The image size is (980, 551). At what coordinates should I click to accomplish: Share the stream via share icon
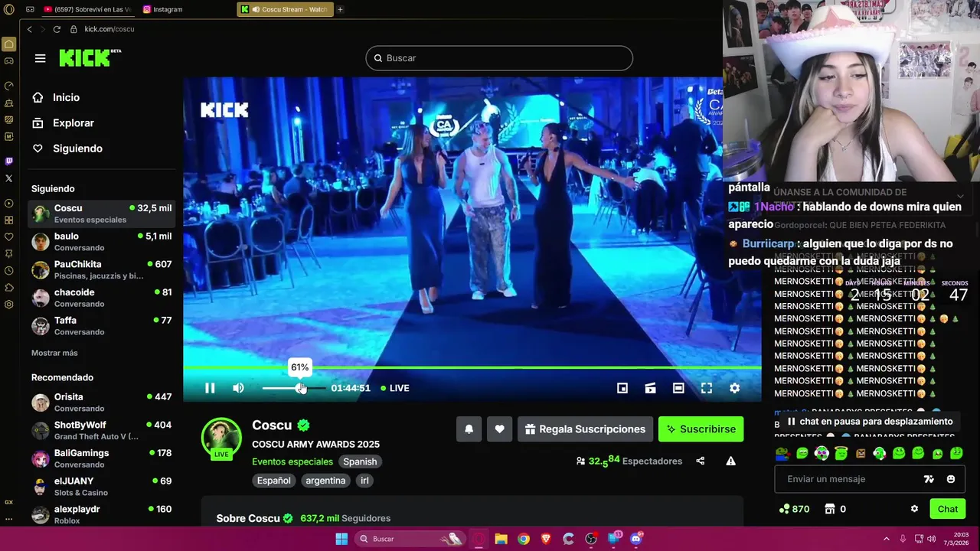coord(700,461)
